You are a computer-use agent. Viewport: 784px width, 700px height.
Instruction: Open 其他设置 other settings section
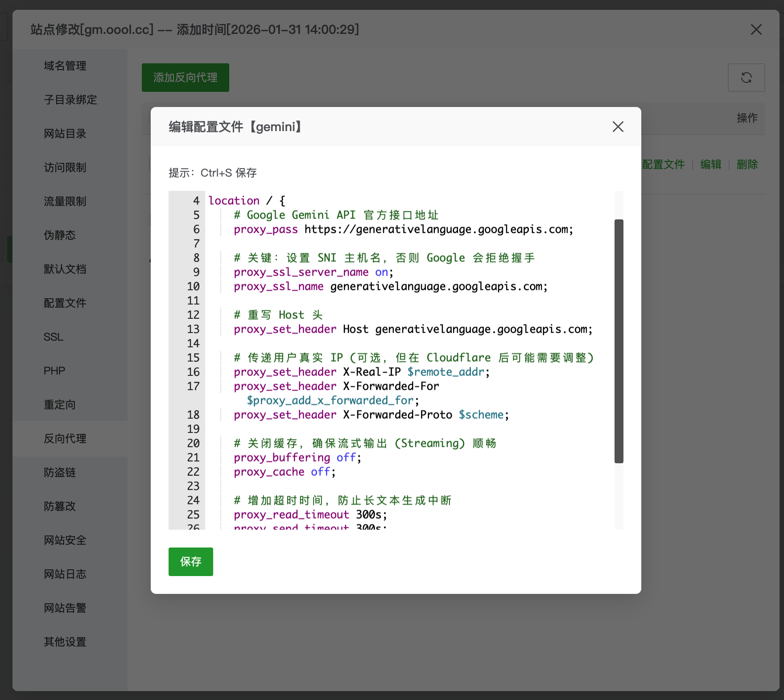point(65,642)
